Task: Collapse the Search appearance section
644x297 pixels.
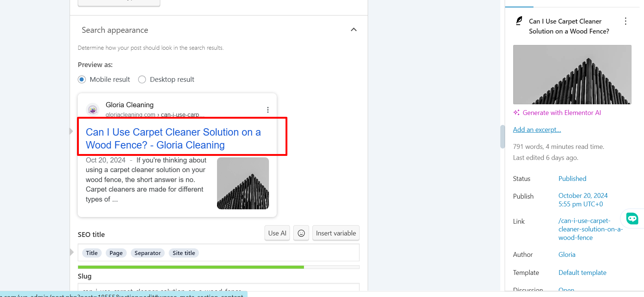Action: 354,30
